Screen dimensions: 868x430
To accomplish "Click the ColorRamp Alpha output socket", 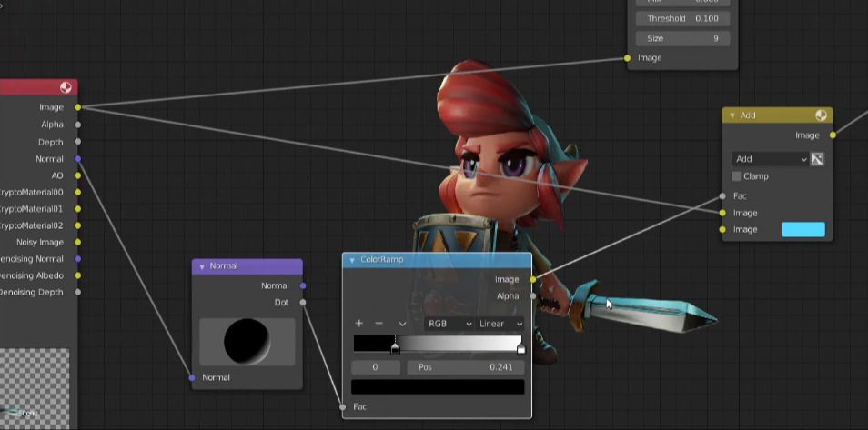I will tap(532, 296).
